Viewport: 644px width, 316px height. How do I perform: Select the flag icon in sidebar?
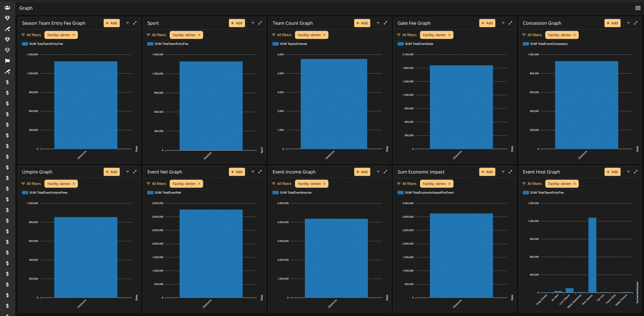point(7,61)
